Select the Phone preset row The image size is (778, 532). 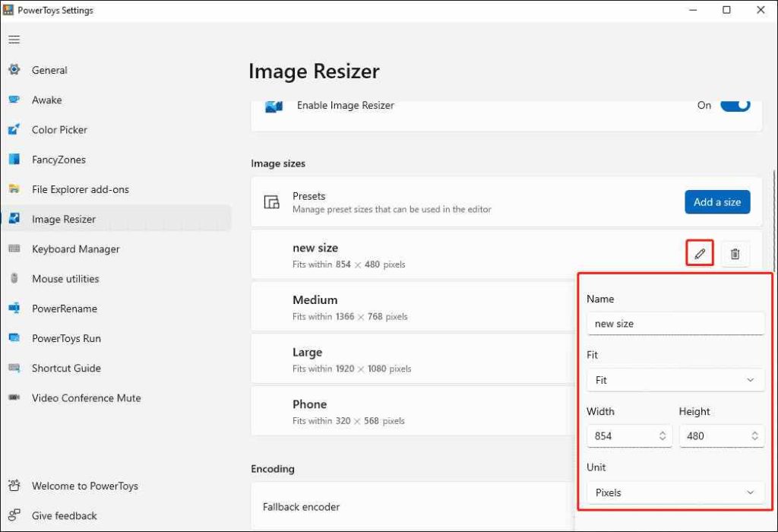[413, 411]
